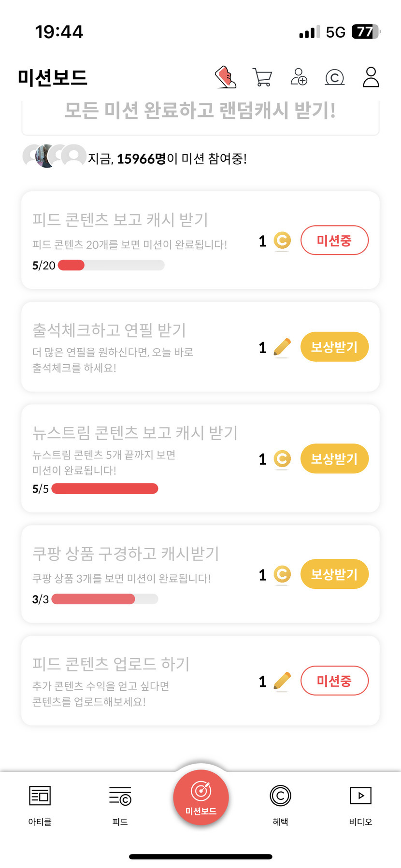Claim 보상받기 for 뉴스트림 콘텐츠 mission

[x=334, y=458]
